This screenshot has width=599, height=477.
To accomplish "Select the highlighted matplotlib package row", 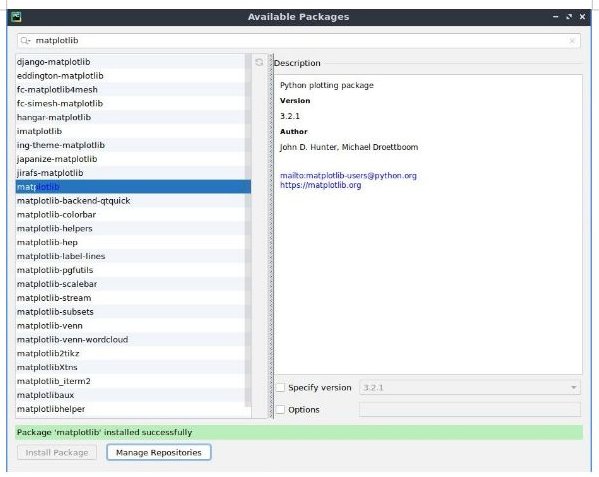I will 133,187.
